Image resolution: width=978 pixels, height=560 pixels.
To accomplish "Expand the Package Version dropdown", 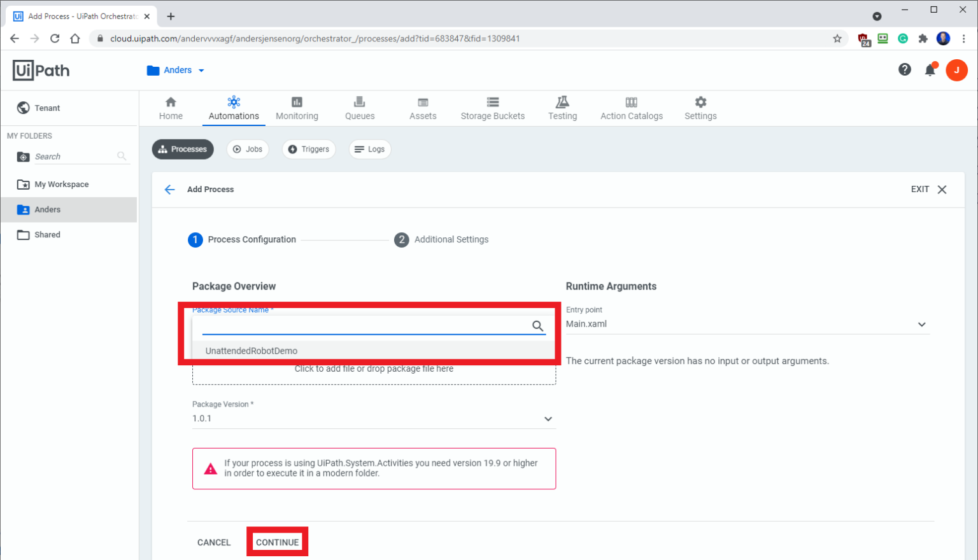I will tap(548, 419).
